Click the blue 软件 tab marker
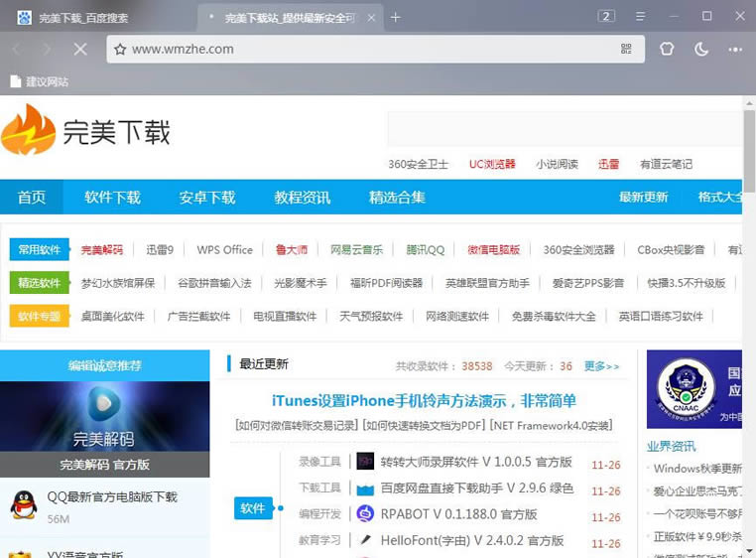756x558 pixels. (x=253, y=507)
